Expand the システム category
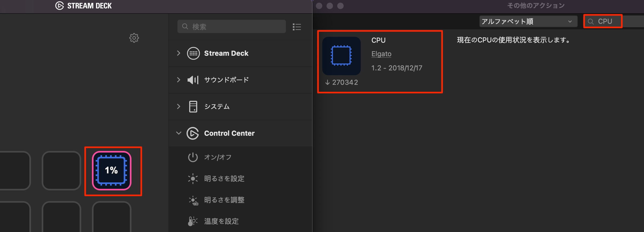This screenshot has width=644, height=232. tap(179, 106)
